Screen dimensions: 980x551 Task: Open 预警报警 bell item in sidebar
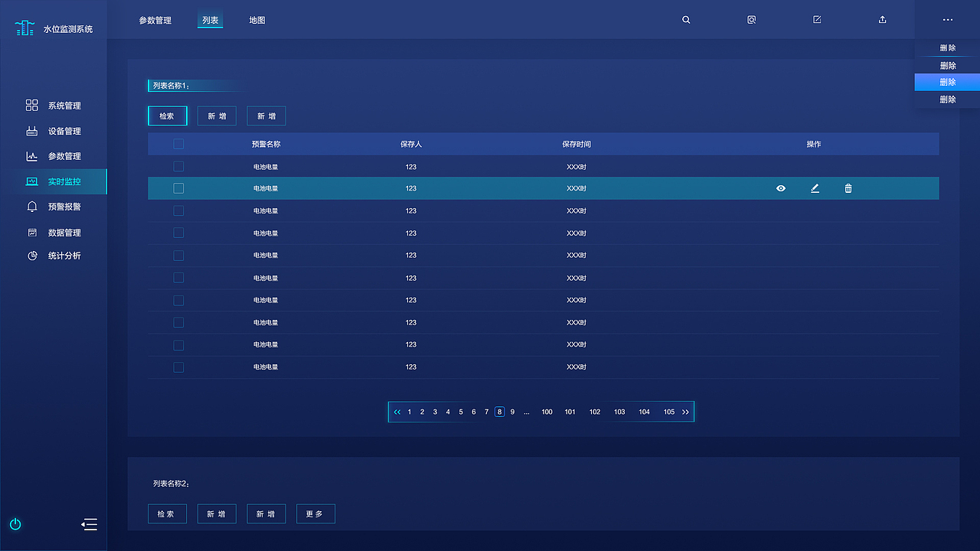click(x=54, y=207)
